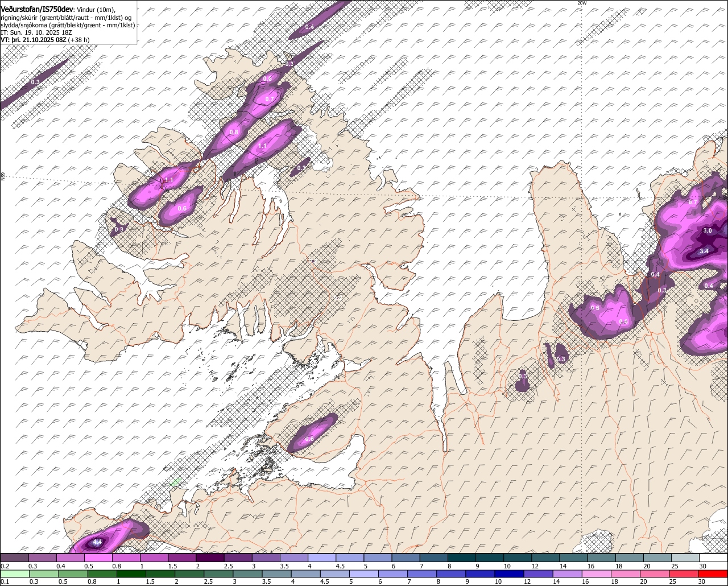Viewport: 728px width, 586px height.
Task: Click the '4.5' label under the bottom legend row
Action: 325,581
